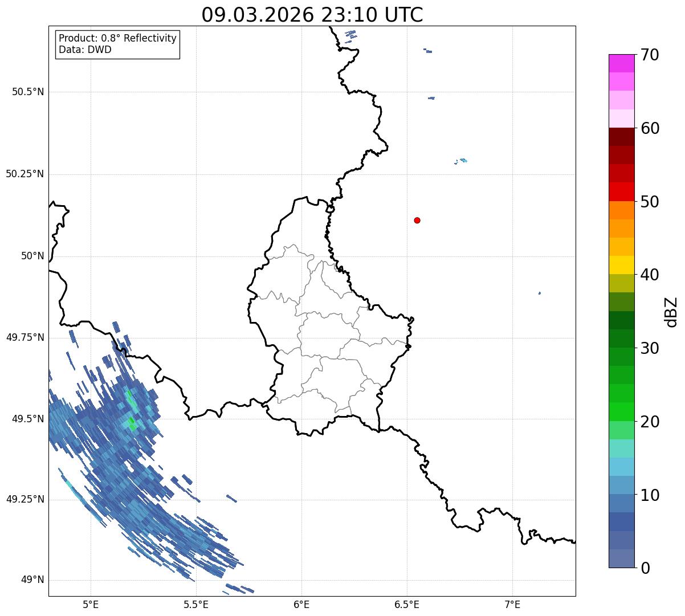Click the latitude label "49.75°N"
This screenshot has height=616, width=685.
tap(25, 337)
